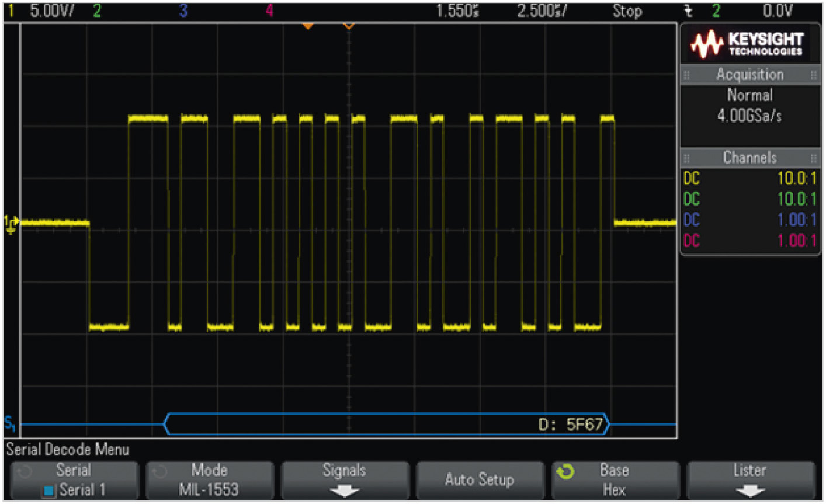Image resolution: width=826 pixels, height=504 pixels.
Task: Toggle channel 3 in top status bar
Action: [x=183, y=11]
